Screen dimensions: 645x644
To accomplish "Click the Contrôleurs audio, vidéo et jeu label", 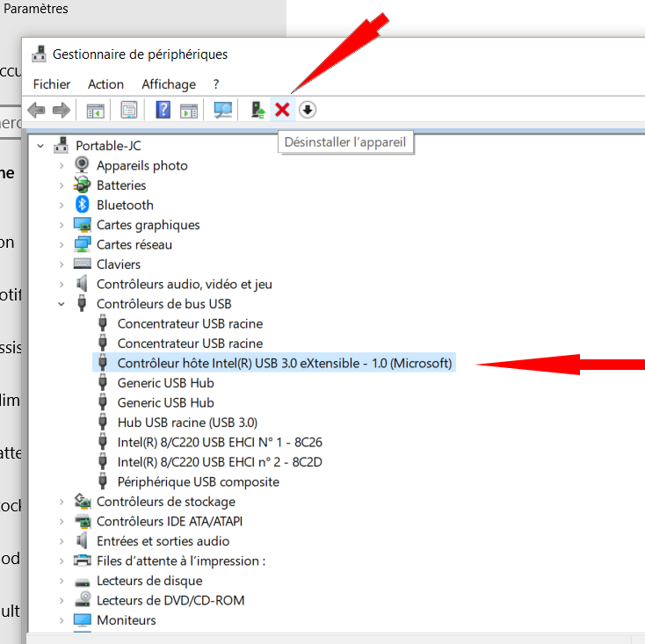I will click(185, 284).
